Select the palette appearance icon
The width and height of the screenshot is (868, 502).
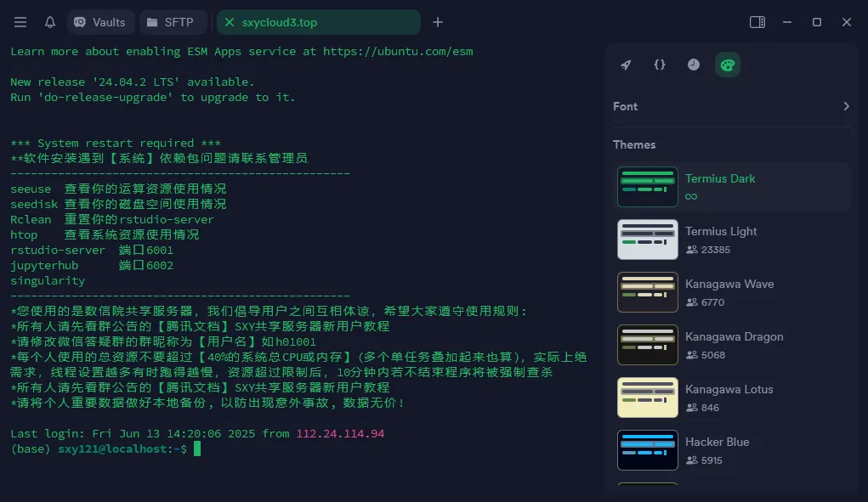click(x=728, y=65)
